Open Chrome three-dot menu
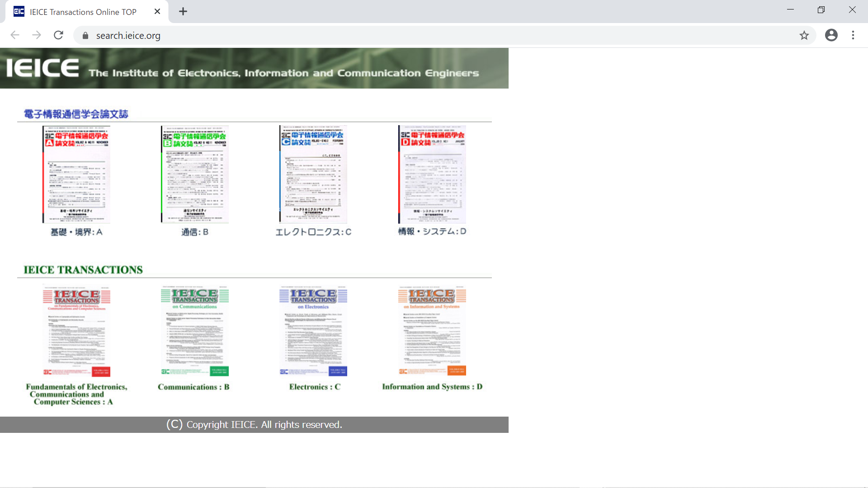 click(x=853, y=35)
